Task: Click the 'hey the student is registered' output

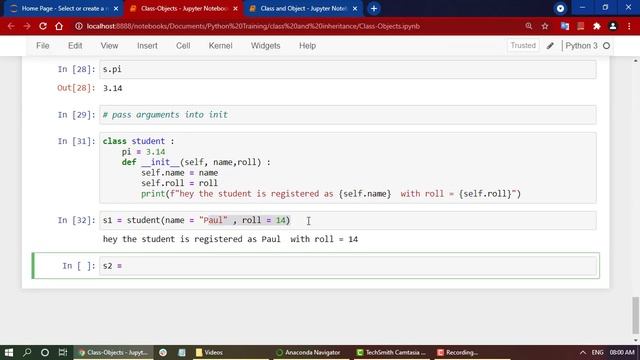Action: click(230, 239)
